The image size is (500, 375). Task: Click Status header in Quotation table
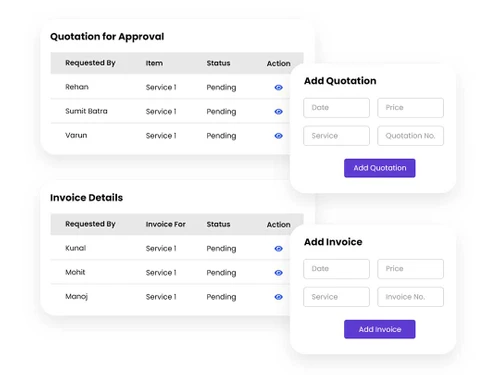tap(218, 63)
